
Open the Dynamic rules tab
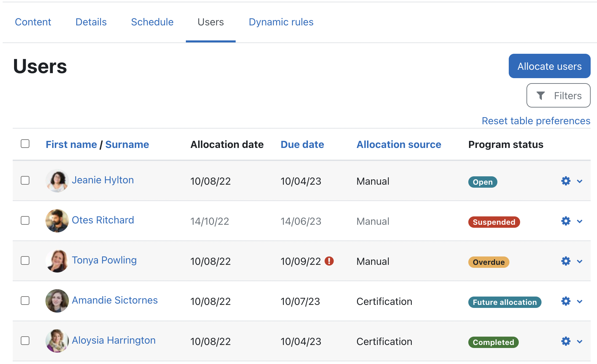click(281, 22)
